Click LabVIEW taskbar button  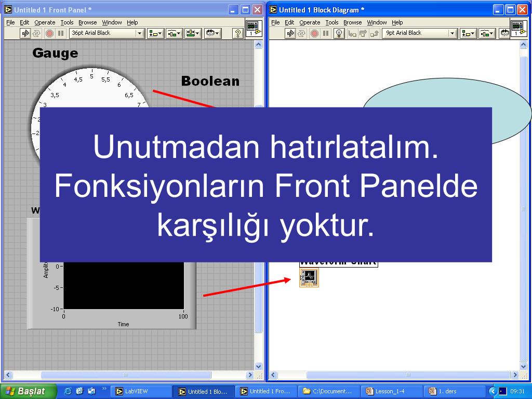(x=141, y=392)
